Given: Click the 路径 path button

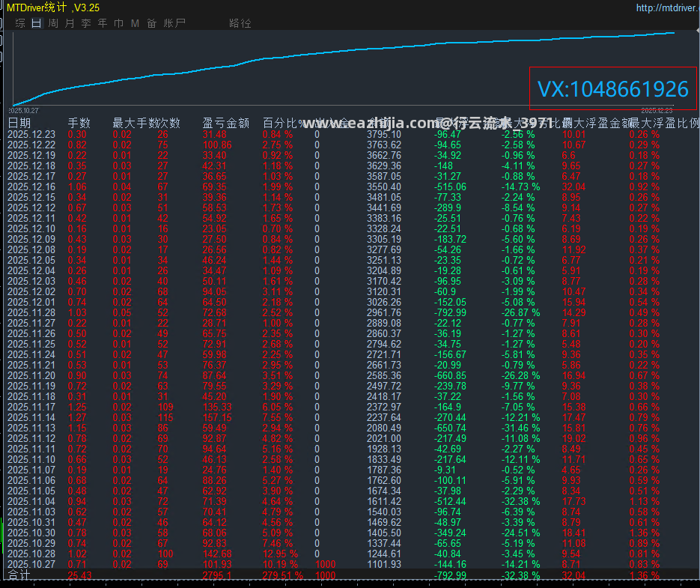Looking at the screenshot, I should [x=240, y=23].
